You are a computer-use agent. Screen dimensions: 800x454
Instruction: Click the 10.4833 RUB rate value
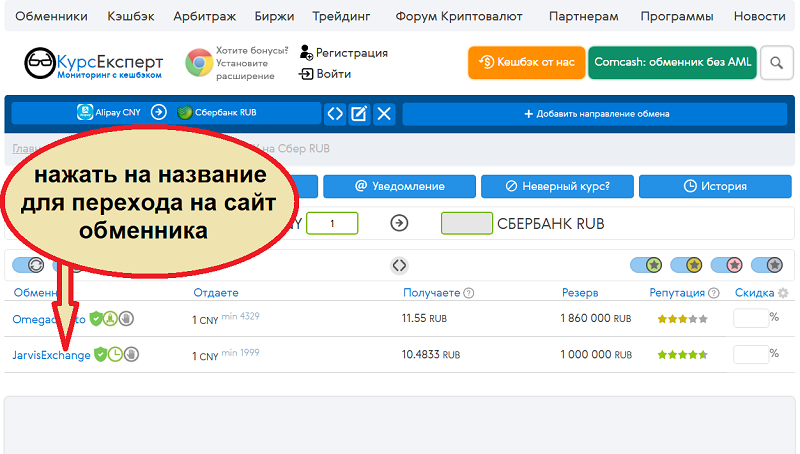pyautogui.click(x=431, y=355)
